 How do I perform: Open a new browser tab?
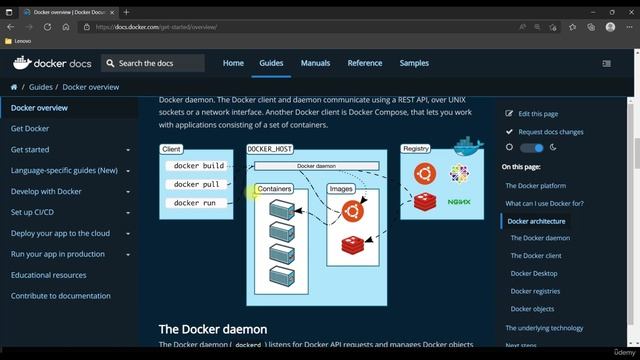(127, 12)
